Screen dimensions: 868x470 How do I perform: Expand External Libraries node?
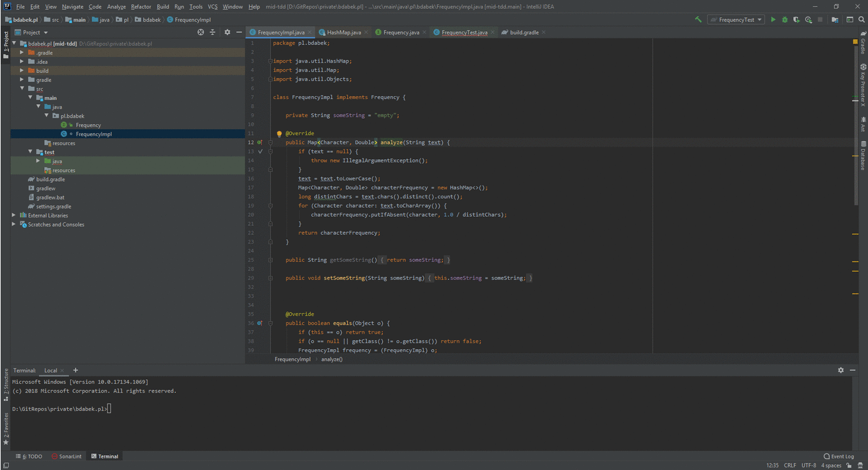click(x=14, y=215)
